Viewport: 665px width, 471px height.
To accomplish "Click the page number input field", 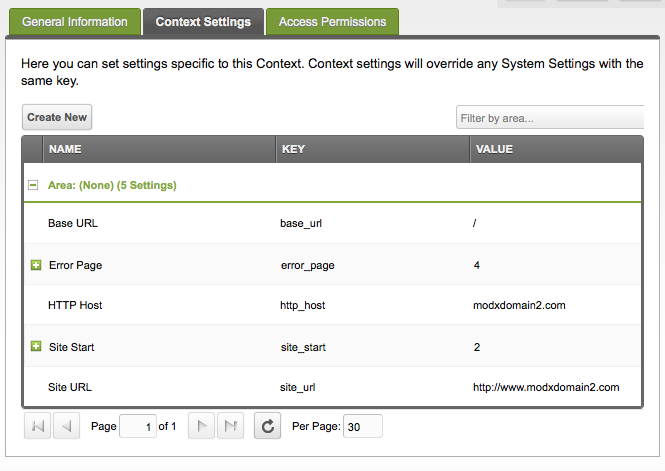I will (x=138, y=426).
